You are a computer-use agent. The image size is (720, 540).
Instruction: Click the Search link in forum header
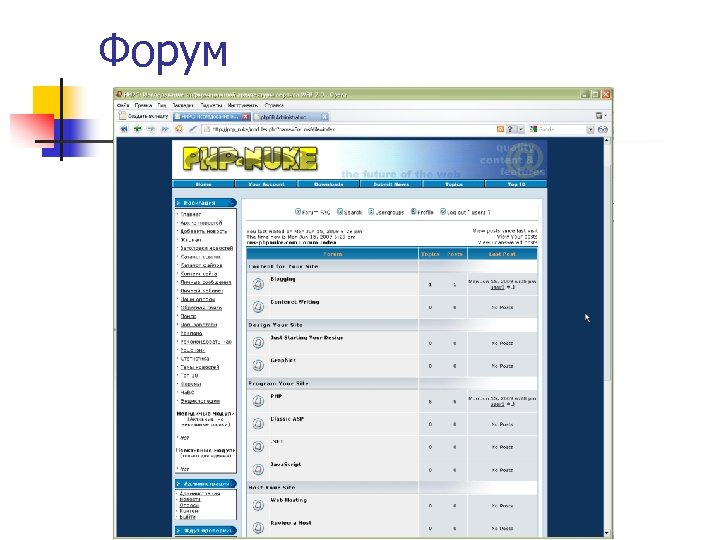[x=353, y=212]
